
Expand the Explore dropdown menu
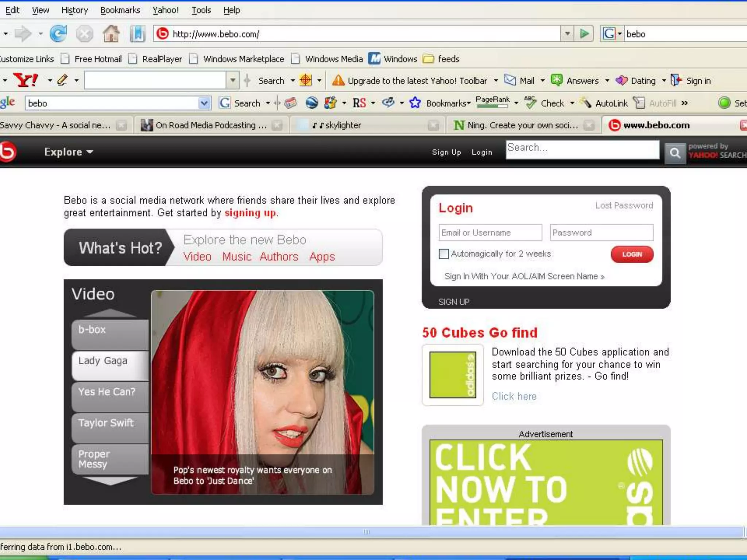(69, 152)
